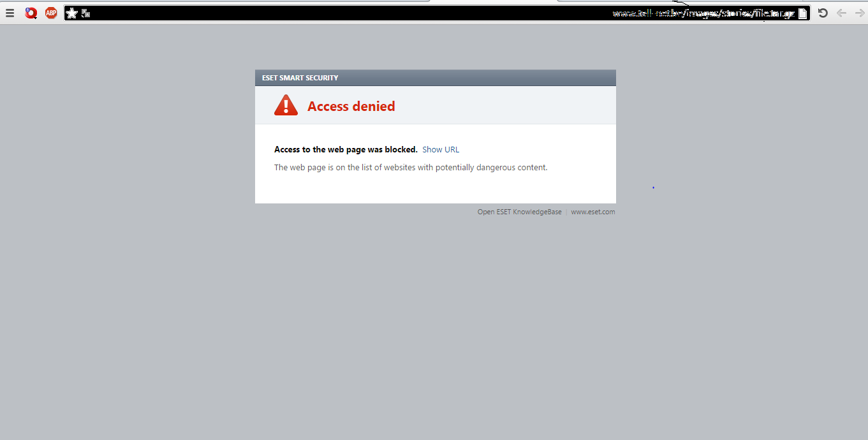The image size is (868, 440).
Task: Bookmark this page with the star icon
Action: [72, 13]
